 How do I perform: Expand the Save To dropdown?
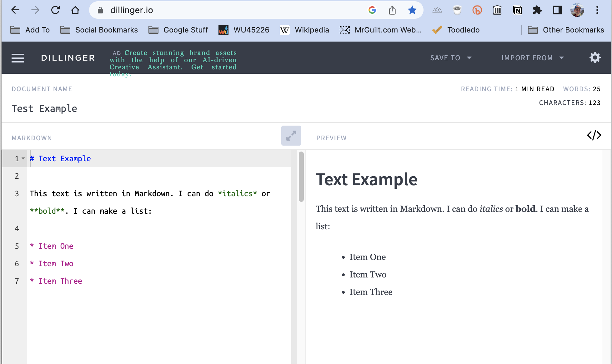point(451,58)
